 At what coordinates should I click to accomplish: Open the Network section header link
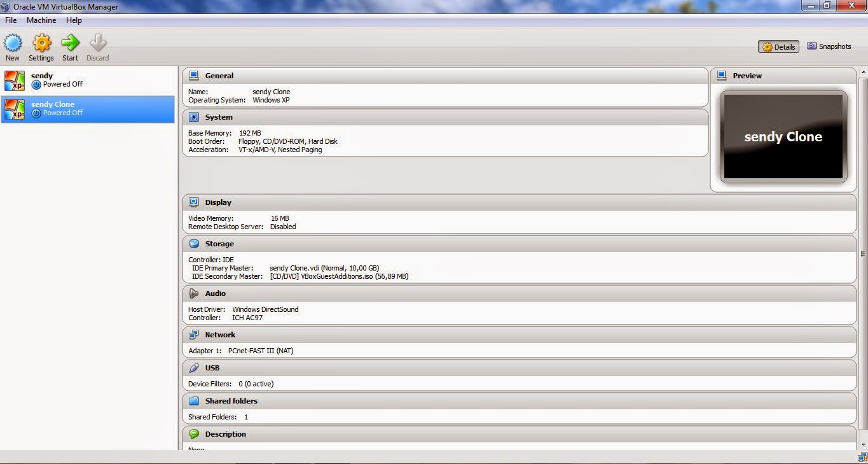(220, 335)
